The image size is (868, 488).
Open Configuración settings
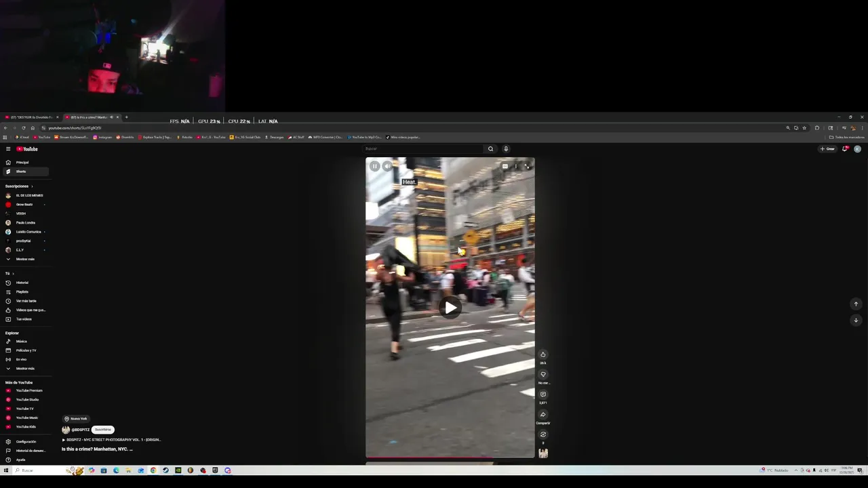pyautogui.click(x=26, y=442)
